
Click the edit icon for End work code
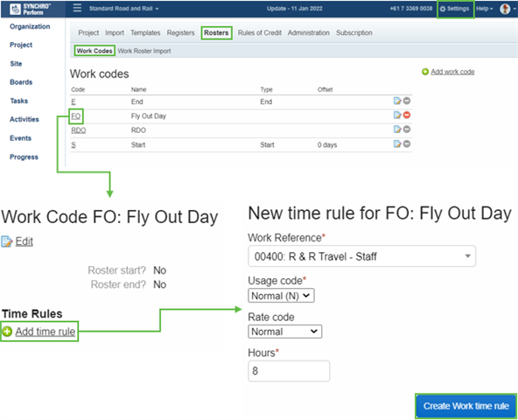[397, 101]
